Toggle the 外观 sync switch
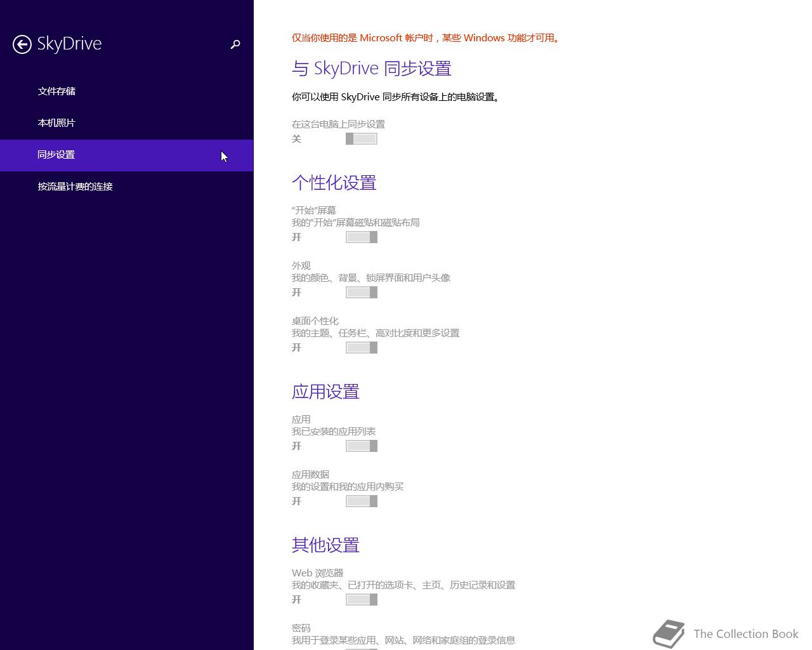The height and width of the screenshot is (650, 812). 362,293
